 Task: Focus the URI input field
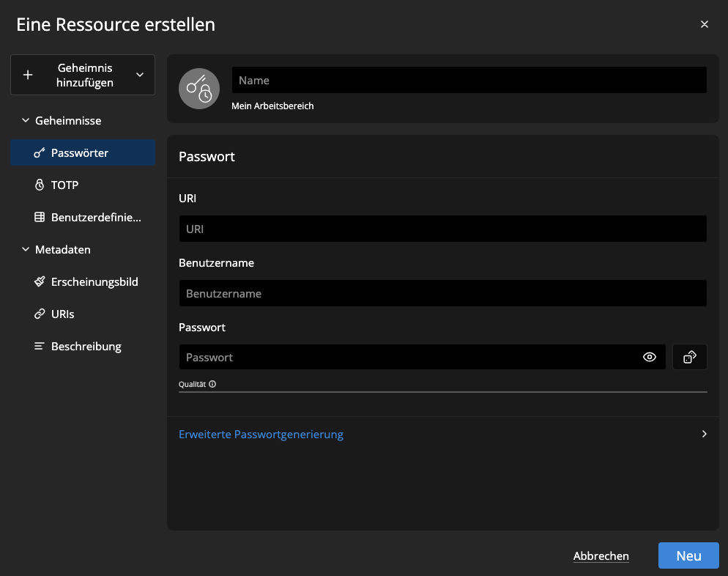(x=443, y=229)
